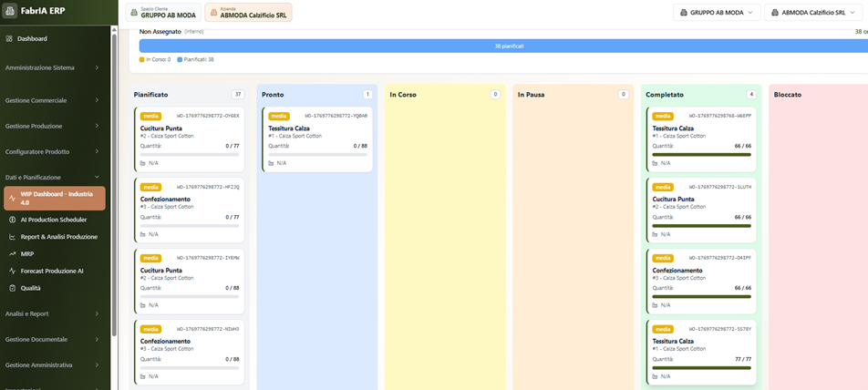Click work order ID WO-1769776298772-IYEMW
This screenshot has width=868, height=390.
pos(208,258)
